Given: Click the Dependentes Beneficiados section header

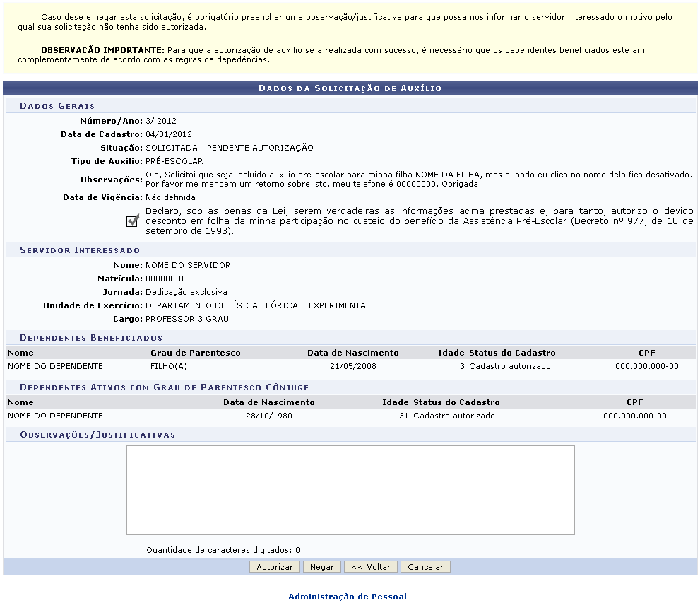Looking at the screenshot, I should [x=91, y=338].
